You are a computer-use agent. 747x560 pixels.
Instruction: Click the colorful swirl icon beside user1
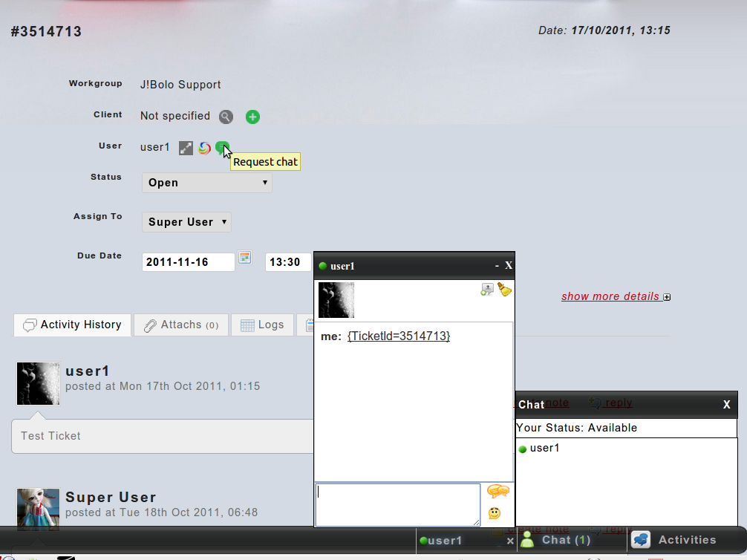coord(204,148)
